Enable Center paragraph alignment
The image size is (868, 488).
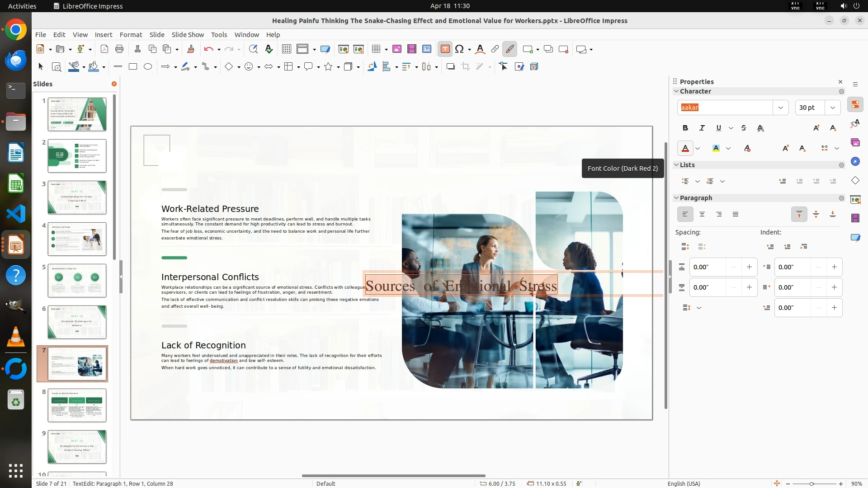point(702,215)
